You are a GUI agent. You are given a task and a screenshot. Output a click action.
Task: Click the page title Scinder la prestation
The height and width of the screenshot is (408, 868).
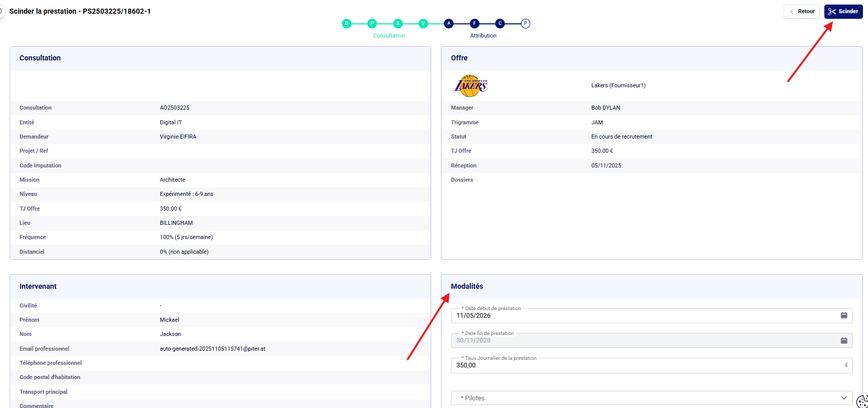coord(80,11)
